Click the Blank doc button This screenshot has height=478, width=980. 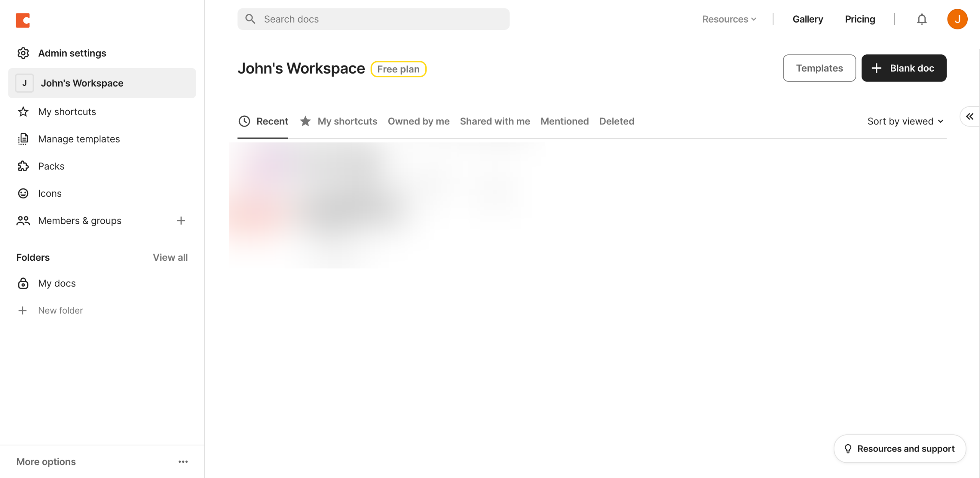click(x=903, y=68)
